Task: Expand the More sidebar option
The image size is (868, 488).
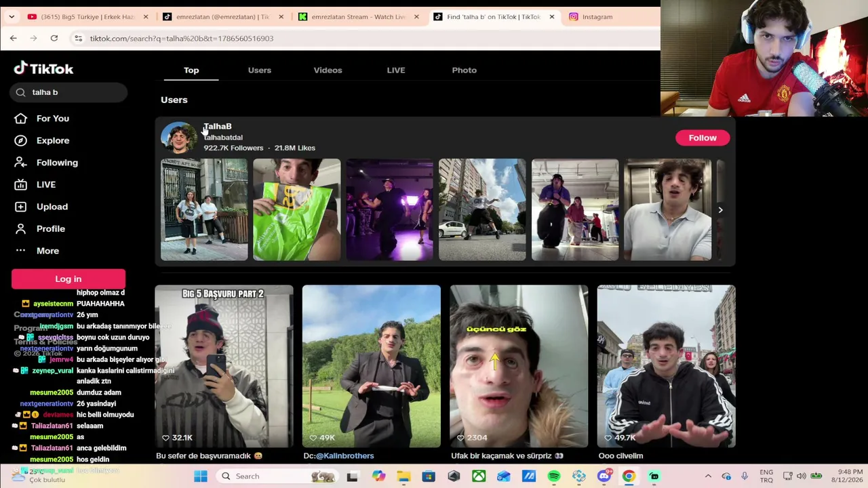Action: 37,251
